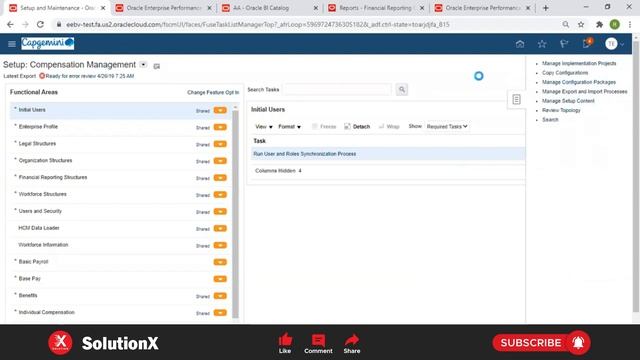
Task: Click the address bar URL
Action: tap(258, 24)
